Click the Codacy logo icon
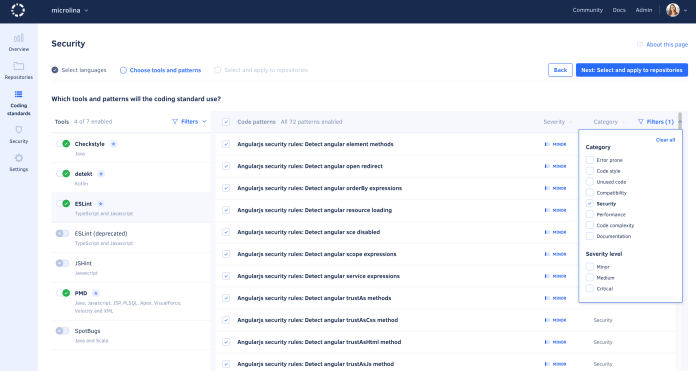 pyautogui.click(x=18, y=10)
